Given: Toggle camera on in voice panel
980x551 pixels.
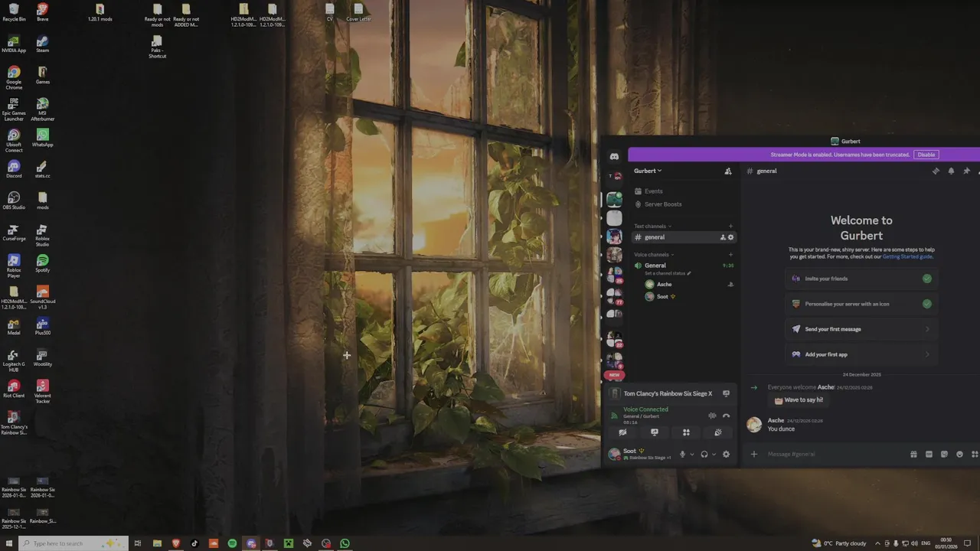Looking at the screenshot, I should [x=622, y=432].
